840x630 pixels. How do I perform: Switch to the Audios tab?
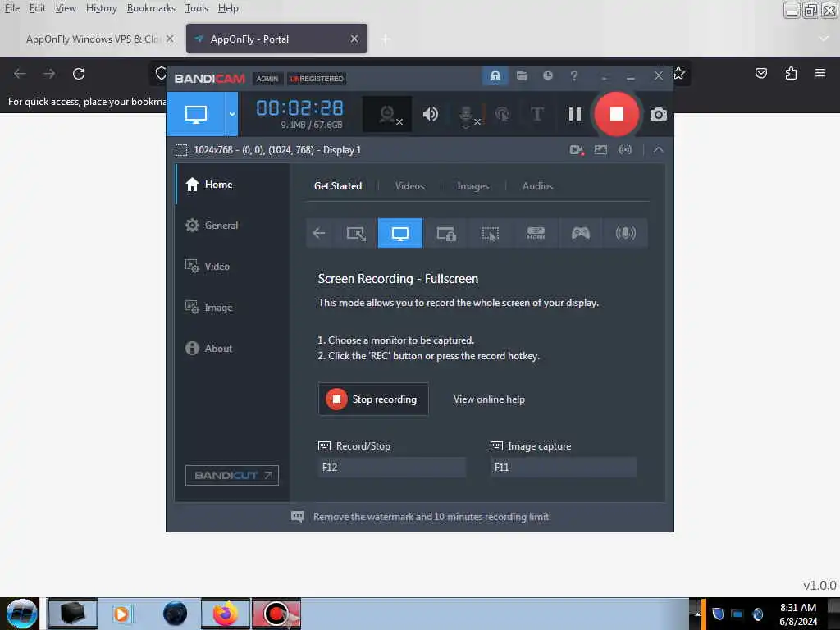point(537,186)
